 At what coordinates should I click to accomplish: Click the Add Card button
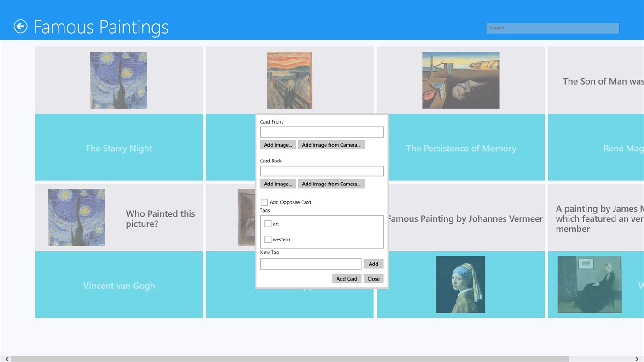347,278
